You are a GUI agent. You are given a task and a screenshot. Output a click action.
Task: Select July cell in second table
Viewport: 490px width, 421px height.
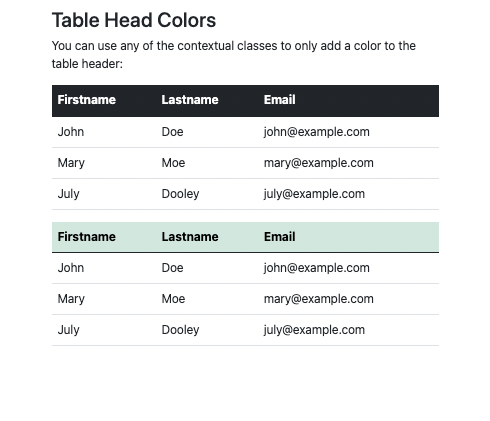(68, 330)
